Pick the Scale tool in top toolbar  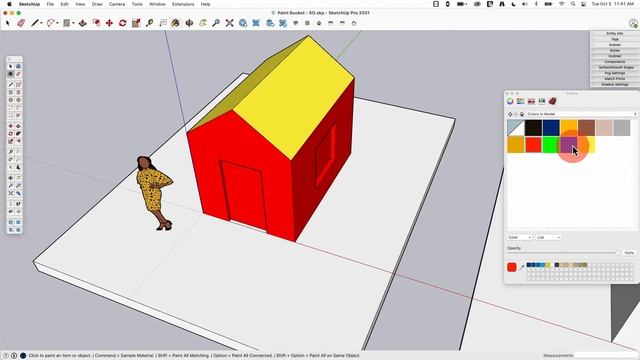pos(136,23)
